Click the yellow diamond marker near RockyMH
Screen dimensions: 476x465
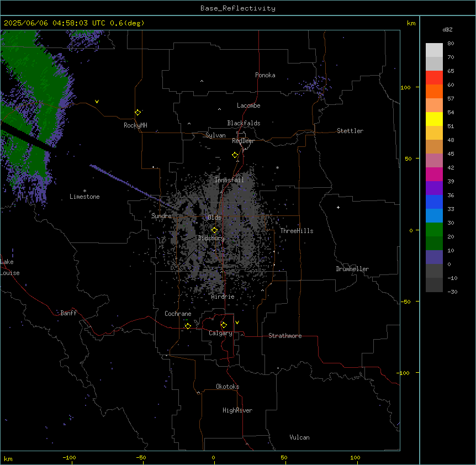137,112
